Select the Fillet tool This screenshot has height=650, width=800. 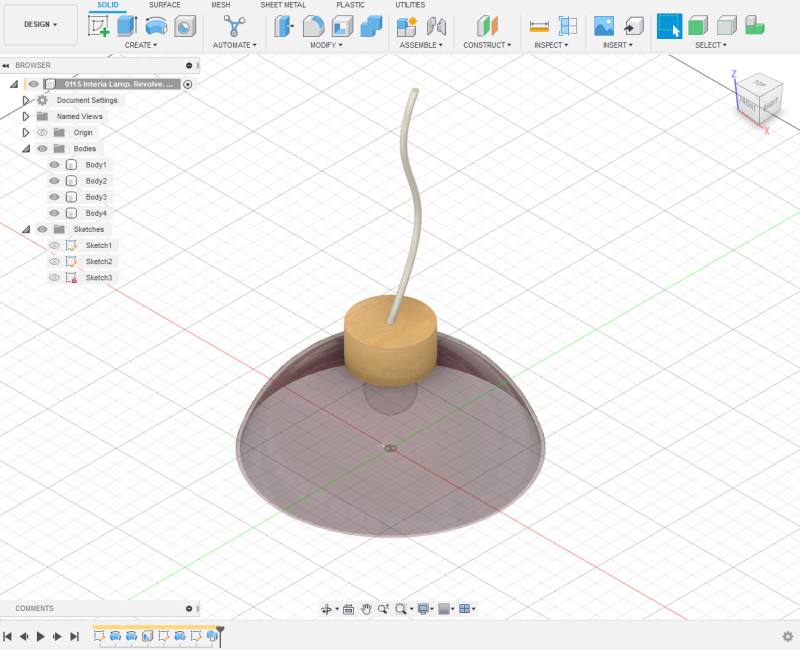click(314, 25)
